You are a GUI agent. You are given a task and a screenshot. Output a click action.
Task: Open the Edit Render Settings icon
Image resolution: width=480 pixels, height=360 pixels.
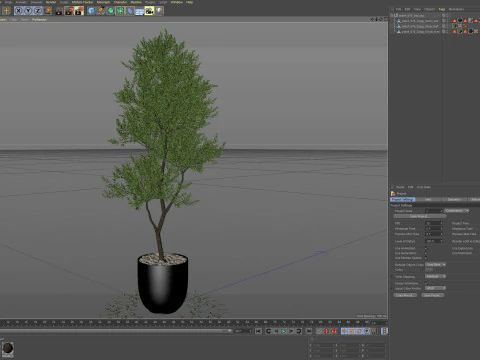coord(79,11)
